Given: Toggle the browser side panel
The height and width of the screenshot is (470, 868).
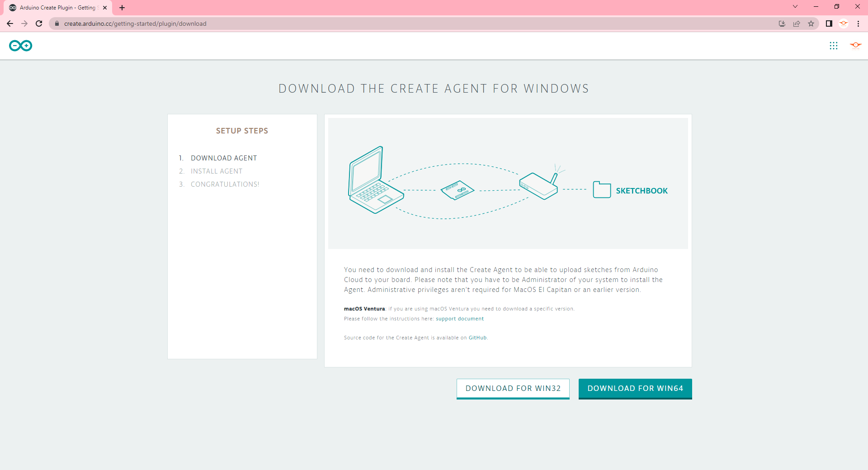Looking at the screenshot, I should tap(829, 23).
